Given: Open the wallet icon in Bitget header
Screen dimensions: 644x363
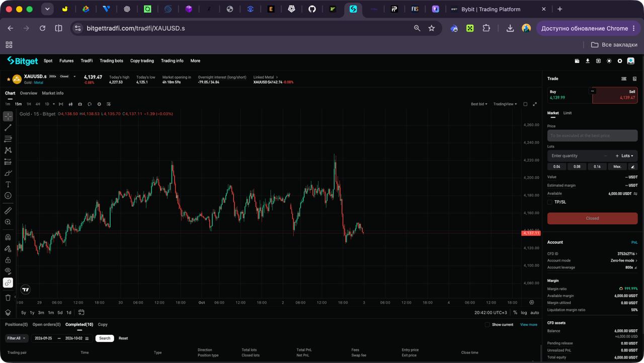Looking at the screenshot, I should (577, 61).
